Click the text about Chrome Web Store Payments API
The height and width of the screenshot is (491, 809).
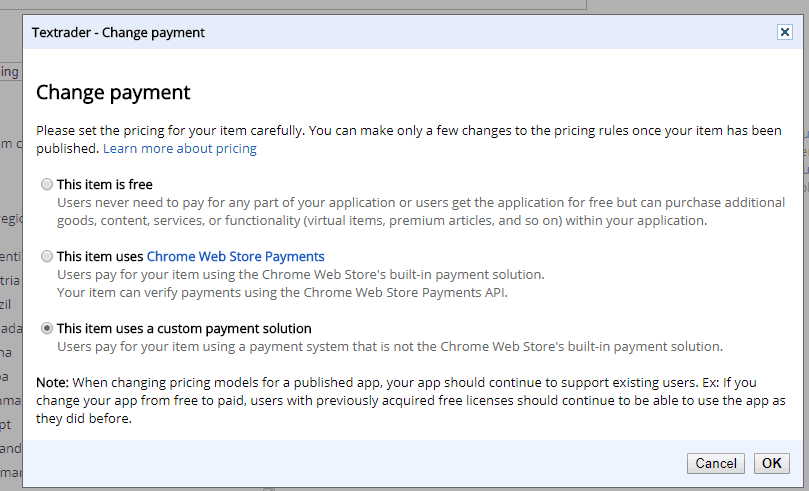point(282,292)
